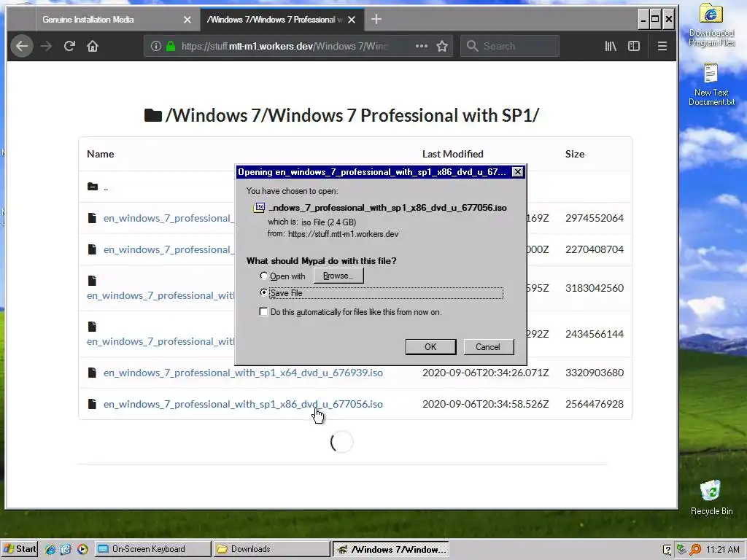Select the Open with radio button

[263, 276]
